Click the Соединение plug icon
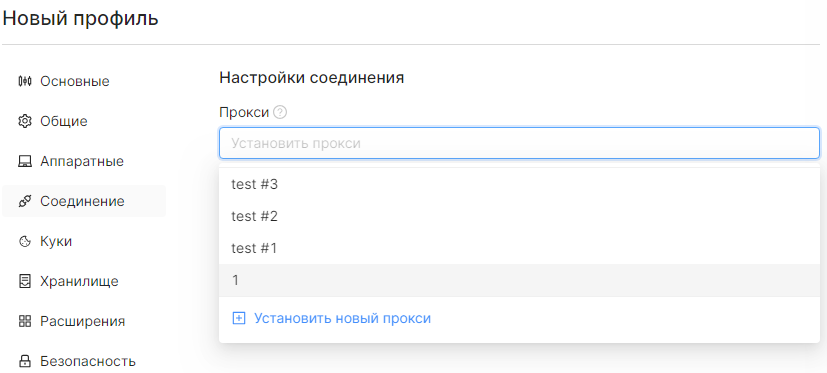Image resolution: width=827 pixels, height=373 pixels. 25,202
